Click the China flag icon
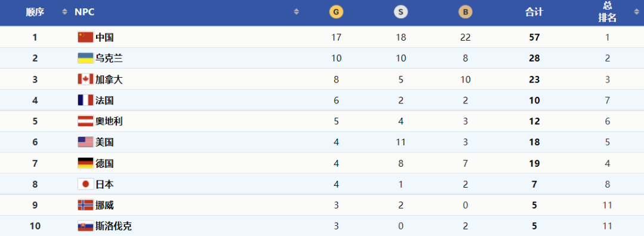Viewport: 644px width, 236px height. 85,37
